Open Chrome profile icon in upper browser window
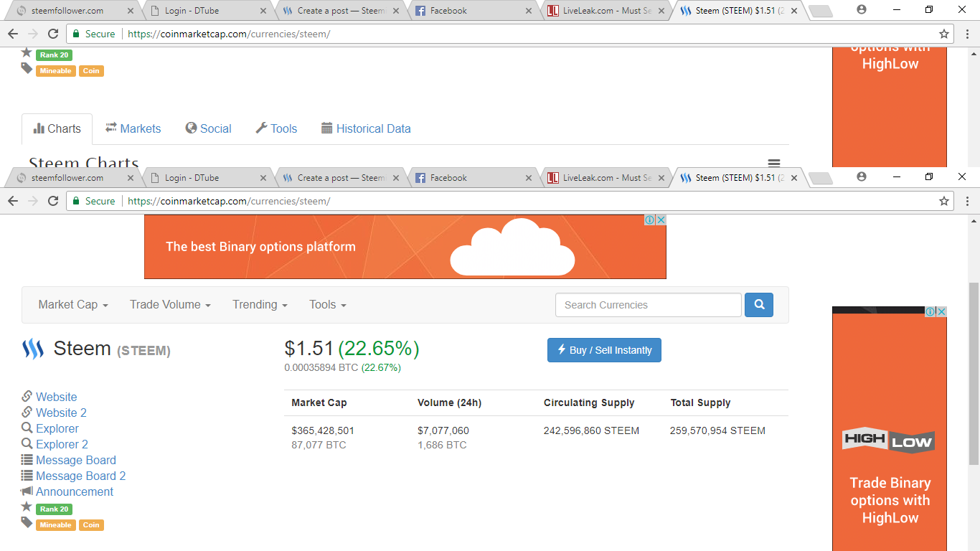The image size is (980, 551). tap(862, 10)
